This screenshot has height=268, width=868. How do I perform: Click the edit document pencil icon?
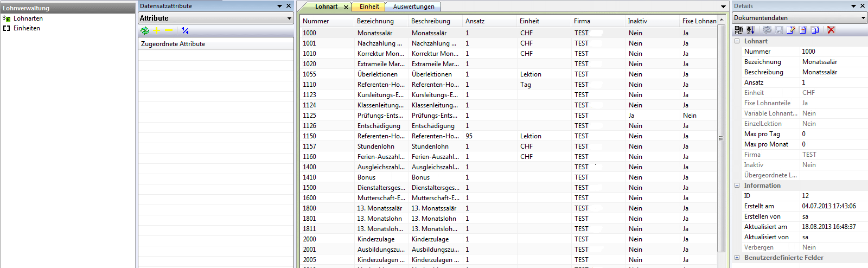pos(790,30)
